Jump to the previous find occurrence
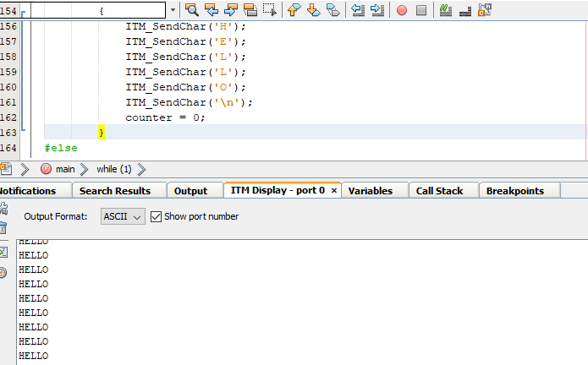The height and width of the screenshot is (365, 588). (x=212, y=10)
